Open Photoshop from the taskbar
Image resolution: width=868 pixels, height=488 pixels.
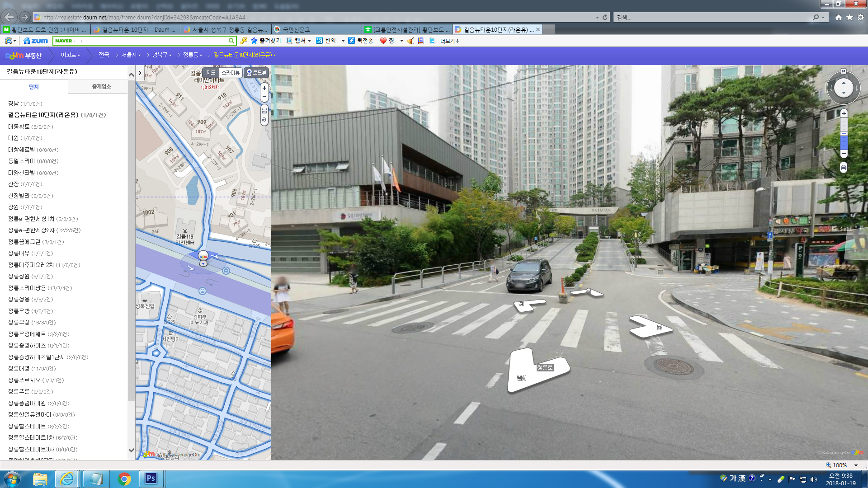pos(151,479)
